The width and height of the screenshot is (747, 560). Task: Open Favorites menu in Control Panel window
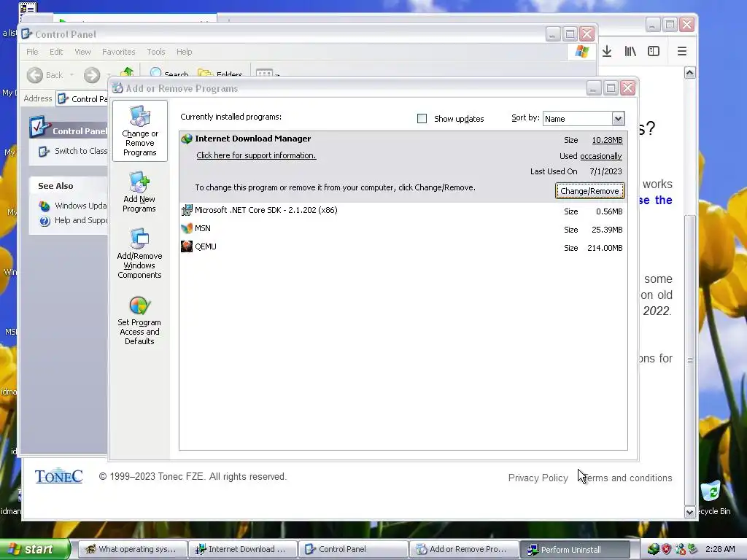click(x=119, y=52)
